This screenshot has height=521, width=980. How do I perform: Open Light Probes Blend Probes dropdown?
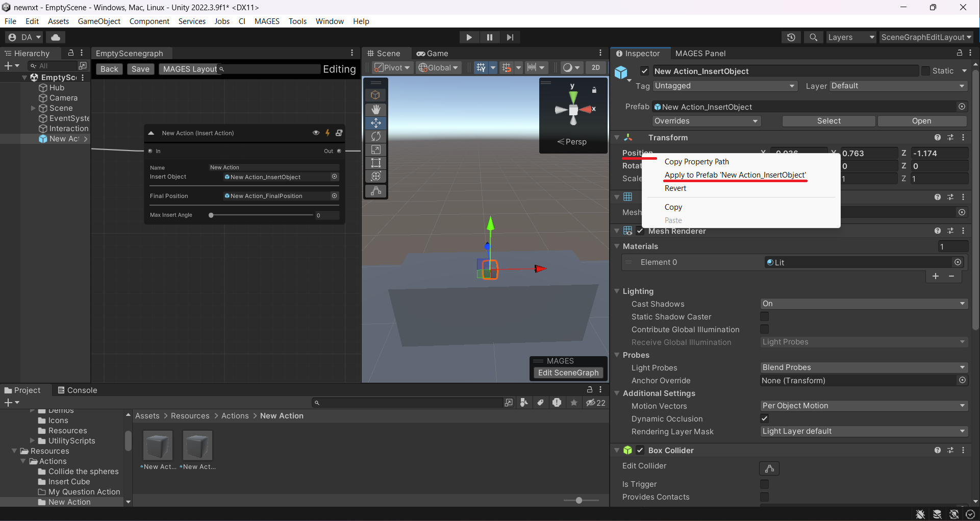864,367
